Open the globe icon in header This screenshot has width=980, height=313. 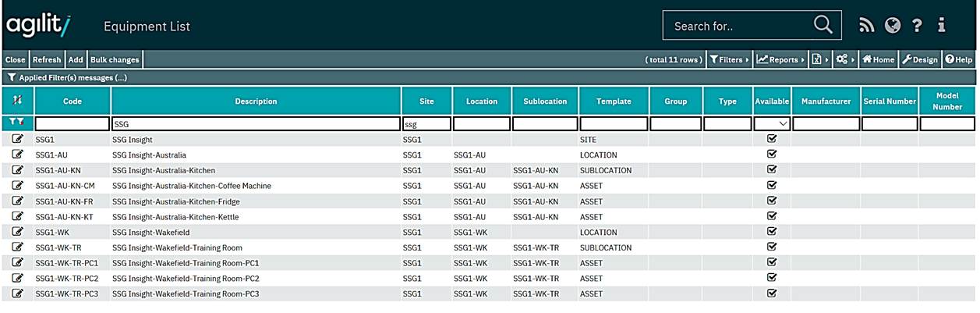click(893, 26)
